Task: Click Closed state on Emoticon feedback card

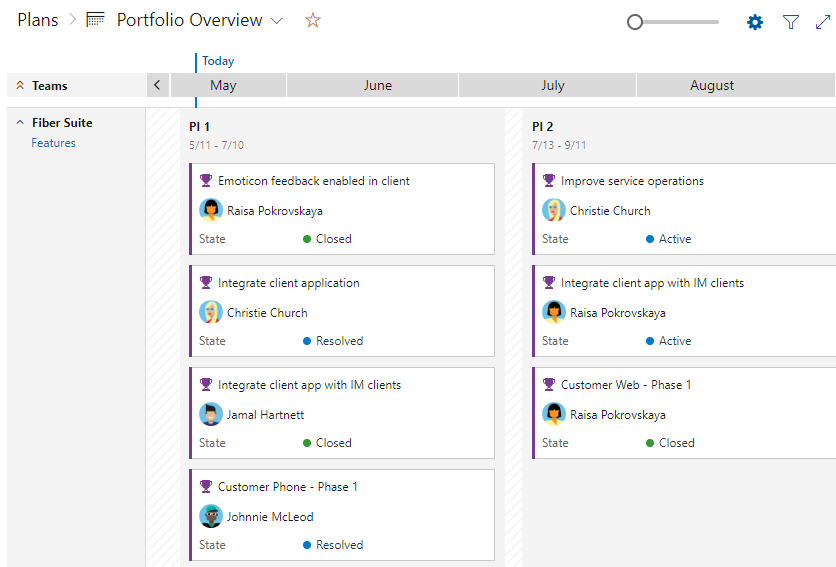Action: pyautogui.click(x=327, y=238)
